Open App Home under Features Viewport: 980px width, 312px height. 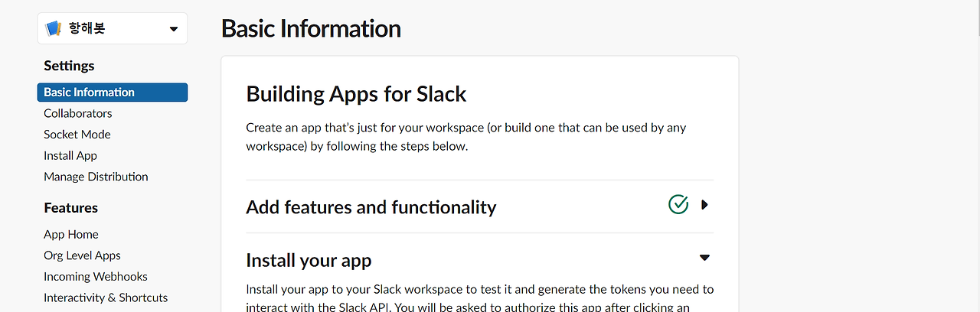[71, 235]
